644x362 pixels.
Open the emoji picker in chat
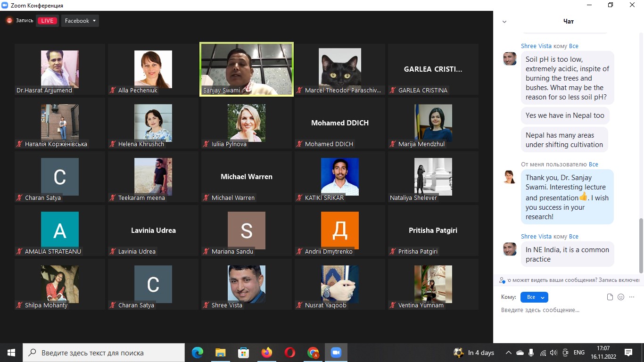[621, 297]
